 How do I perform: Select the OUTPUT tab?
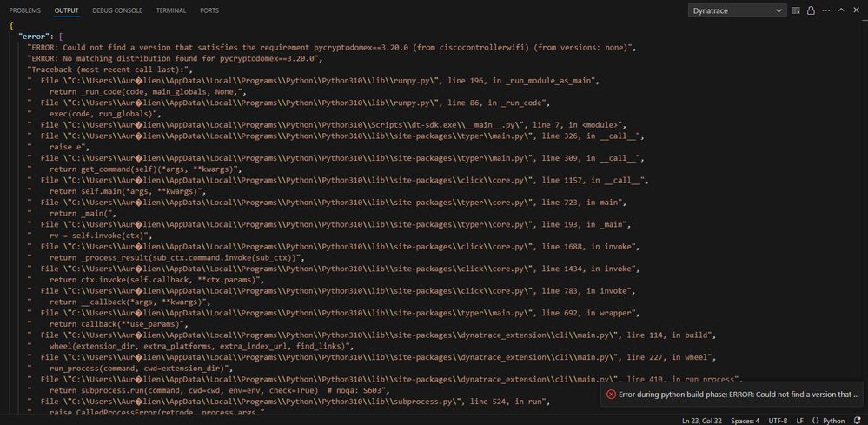coord(66,10)
